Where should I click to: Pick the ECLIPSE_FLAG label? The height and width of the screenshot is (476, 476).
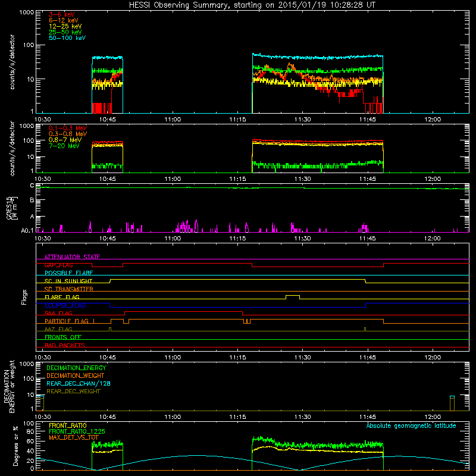coord(65,305)
